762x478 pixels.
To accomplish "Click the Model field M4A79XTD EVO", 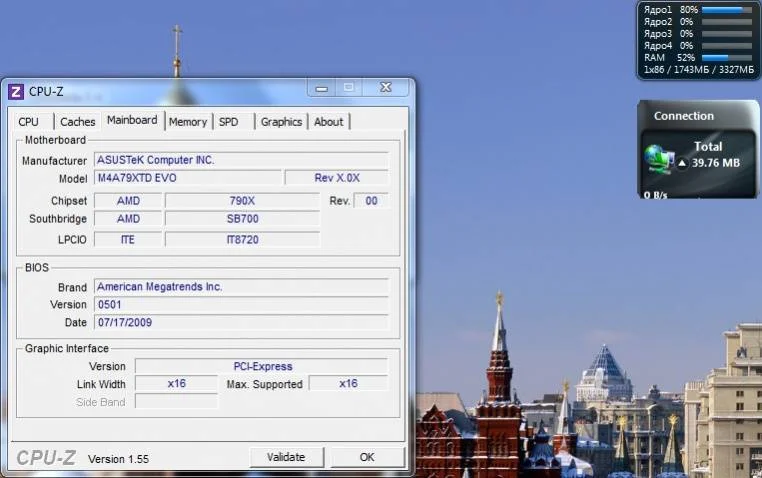I will [x=188, y=178].
